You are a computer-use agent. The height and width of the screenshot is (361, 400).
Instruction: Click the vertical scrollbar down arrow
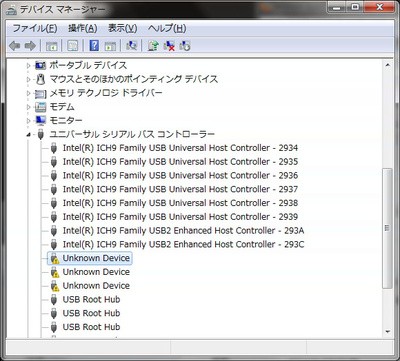pyautogui.click(x=387, y=332)
